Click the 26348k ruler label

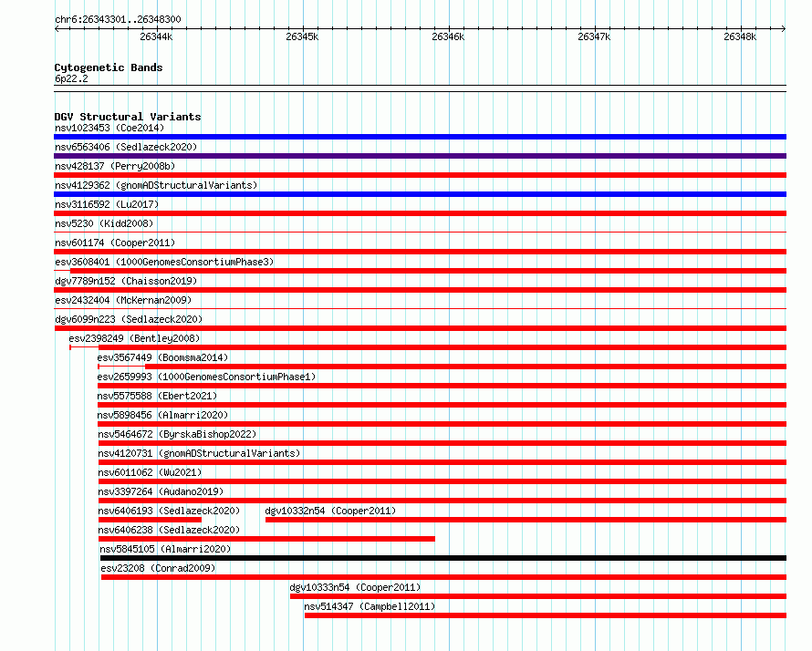(740, 36)
